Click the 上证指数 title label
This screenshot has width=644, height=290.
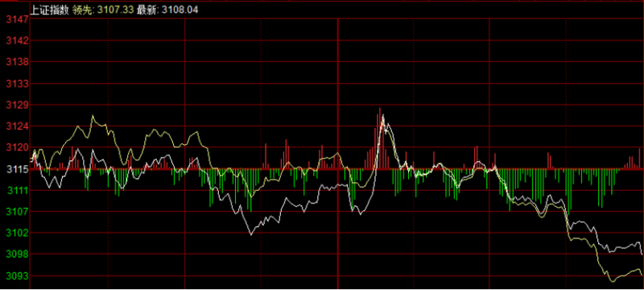[x=49, y=10]
